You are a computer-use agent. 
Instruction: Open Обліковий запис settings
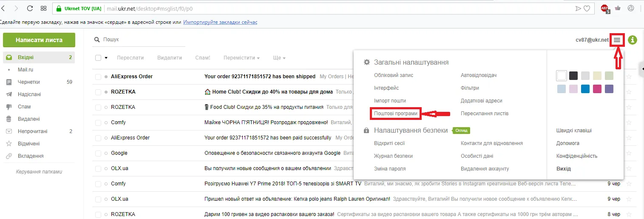point(394,75)
